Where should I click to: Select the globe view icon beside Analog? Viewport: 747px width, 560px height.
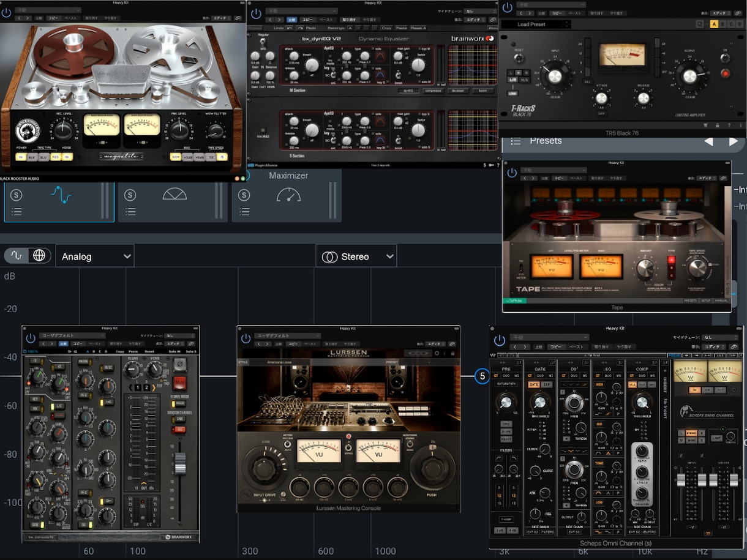[39, 256]
